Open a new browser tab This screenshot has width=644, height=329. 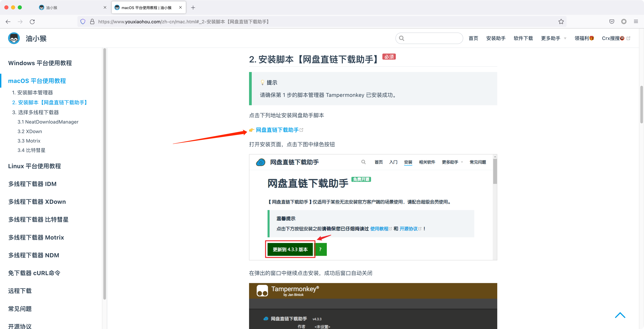[x=193, y=8]
